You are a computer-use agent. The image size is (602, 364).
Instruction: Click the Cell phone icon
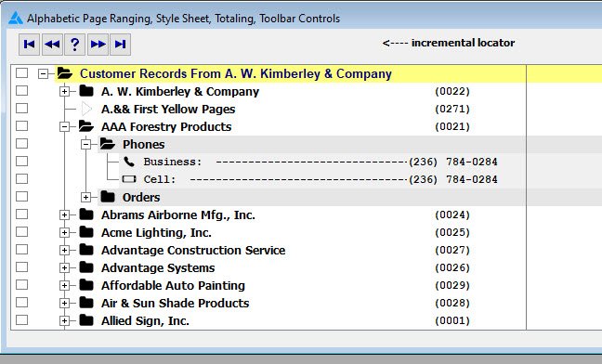(129, 179)
